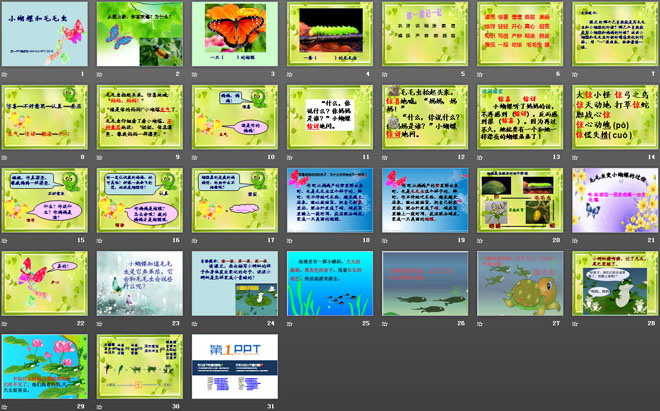Select slide 25 tadpoles underwater slide
The height and width of the screenshot is (411, 660).
click(x=330, y=283)
